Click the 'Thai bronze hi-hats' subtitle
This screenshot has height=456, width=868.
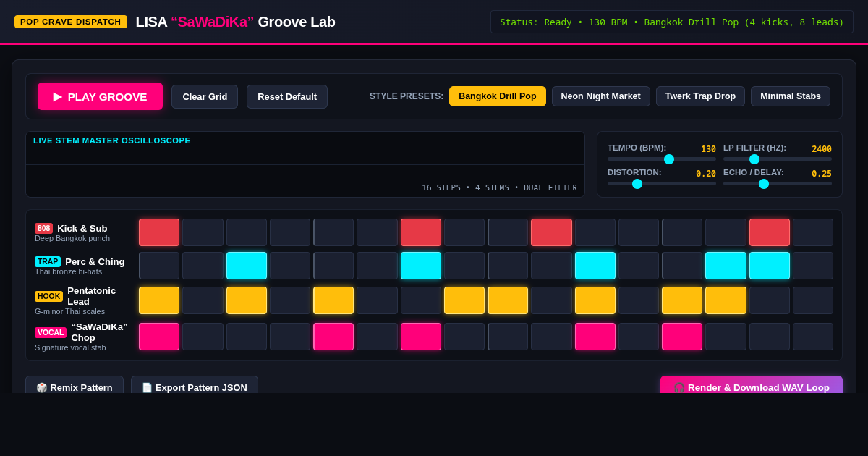click(69, 271)
